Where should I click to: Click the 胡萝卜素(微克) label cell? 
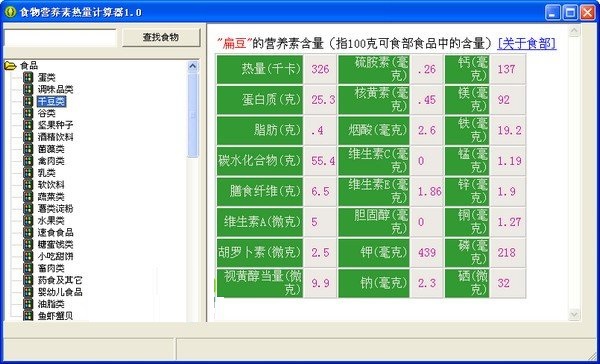pos(260,253)
